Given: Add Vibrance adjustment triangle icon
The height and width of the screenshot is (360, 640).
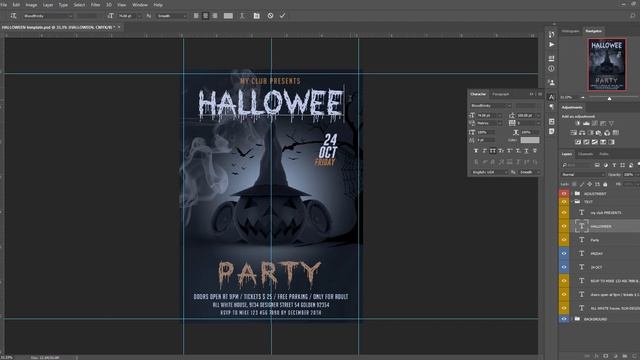Looking at the screenshot, I should click(611, 123).
